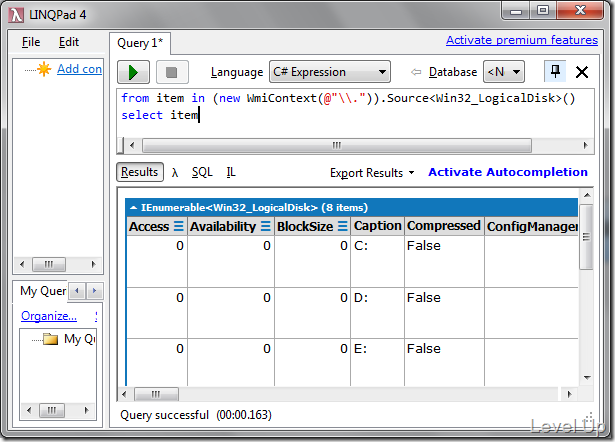
Task: Click the results vertical scrollbar thumb
Action: point(586,237)
